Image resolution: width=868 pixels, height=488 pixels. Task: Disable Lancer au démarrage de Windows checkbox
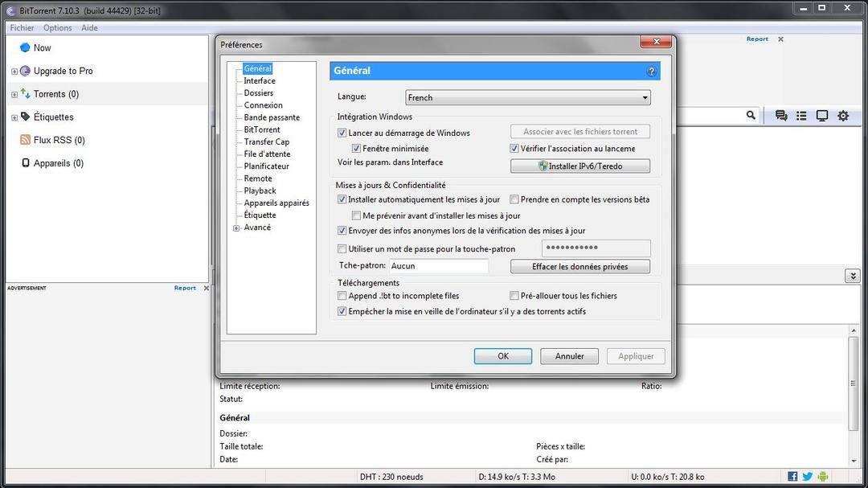point(342,133)
